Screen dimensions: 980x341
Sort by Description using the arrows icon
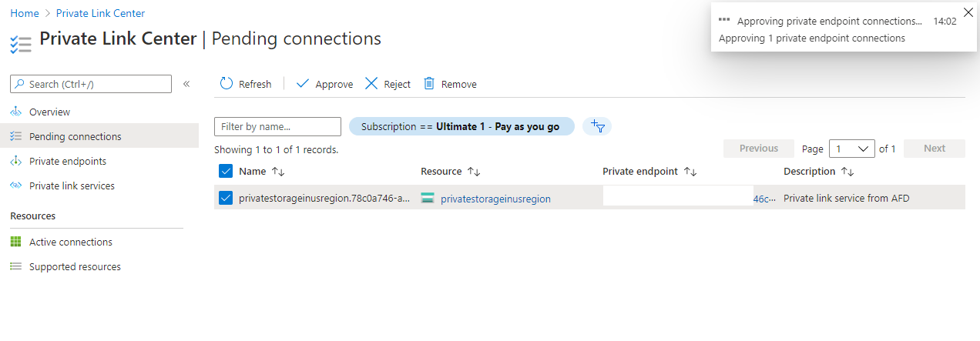(847, 172)
